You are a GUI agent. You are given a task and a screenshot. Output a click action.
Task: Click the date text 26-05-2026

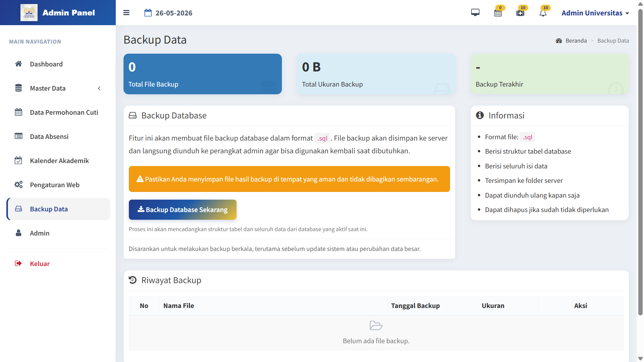point(174,13)
